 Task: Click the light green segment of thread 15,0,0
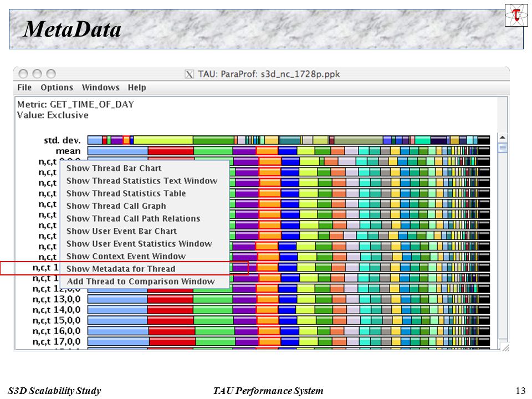[x=213, y=320]
